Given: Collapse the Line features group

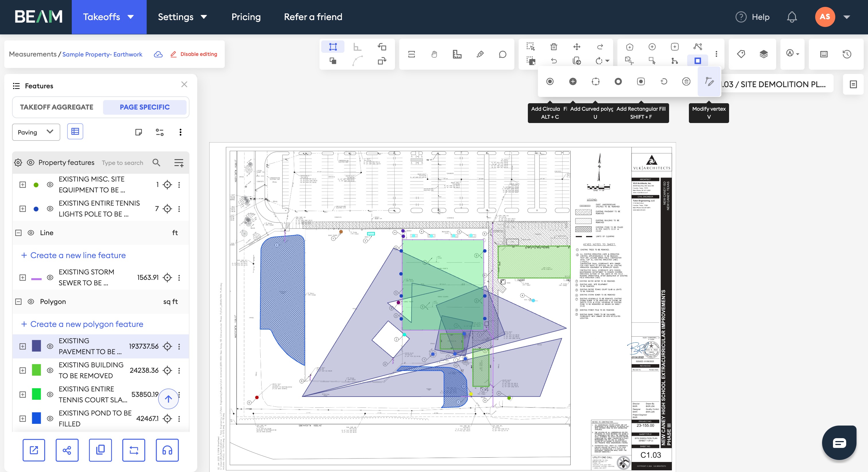Looking at the screenshot, I should 19,233.
